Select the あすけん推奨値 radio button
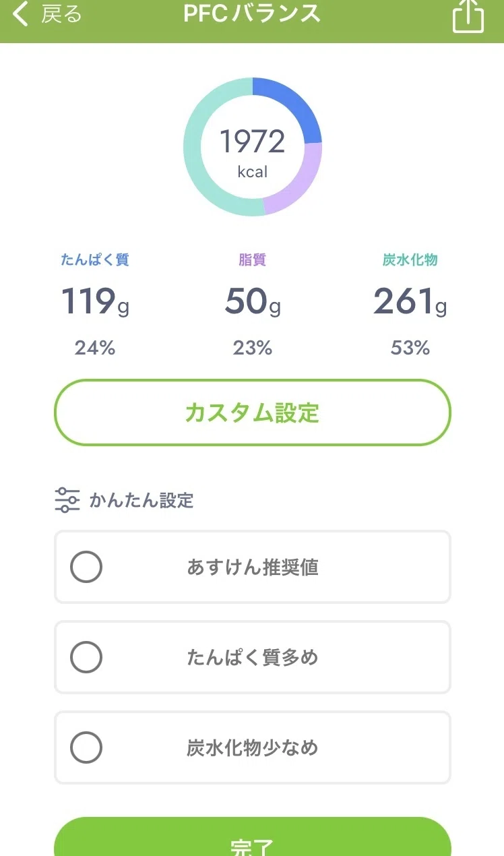504x856 pixels. point(86,567)
